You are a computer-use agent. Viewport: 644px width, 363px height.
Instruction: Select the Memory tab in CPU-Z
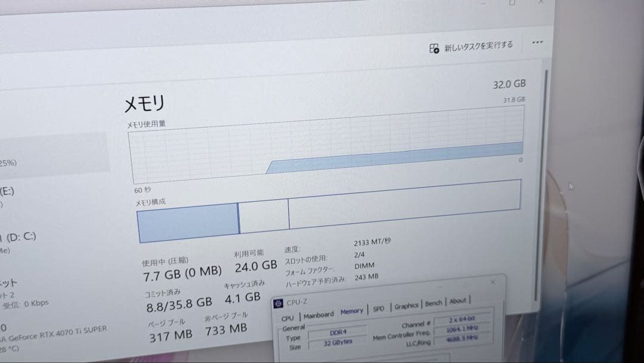point(352,312)
